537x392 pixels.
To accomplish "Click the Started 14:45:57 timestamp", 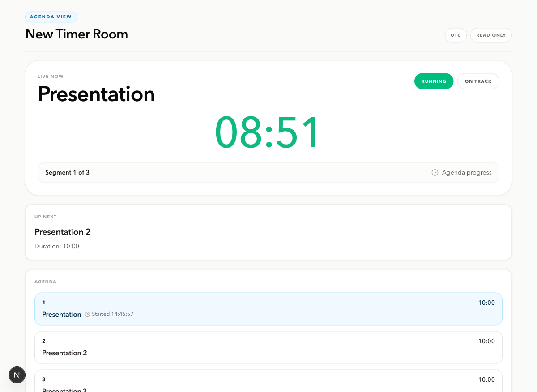I will pyautogui.click(x=112, y=315).
